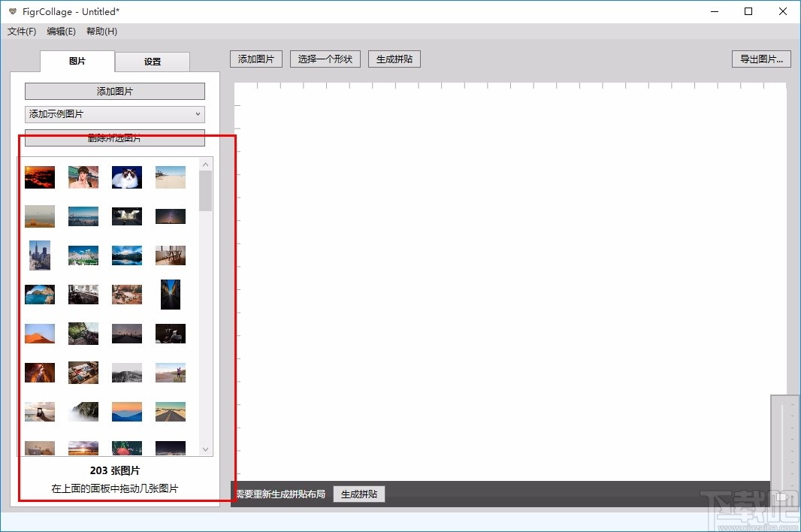
Task: Switch to the 设置 tab
Action: tap(153, 62)
